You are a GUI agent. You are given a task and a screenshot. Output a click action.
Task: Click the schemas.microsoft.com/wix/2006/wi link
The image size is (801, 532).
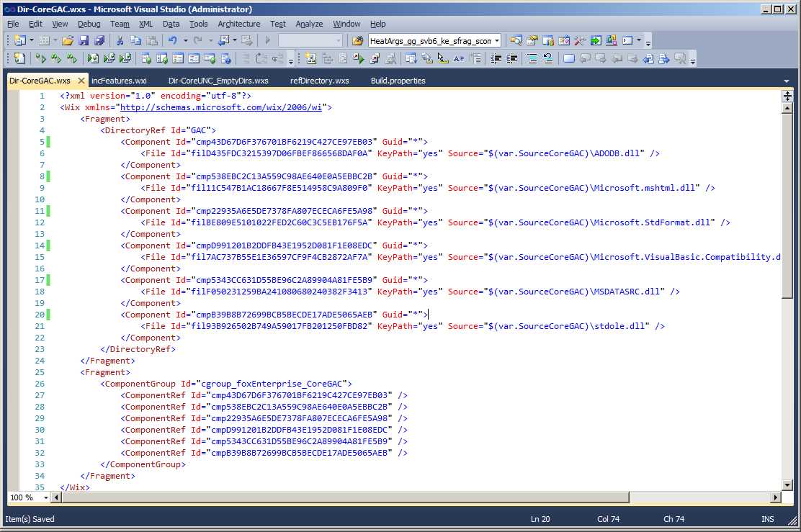220,107
